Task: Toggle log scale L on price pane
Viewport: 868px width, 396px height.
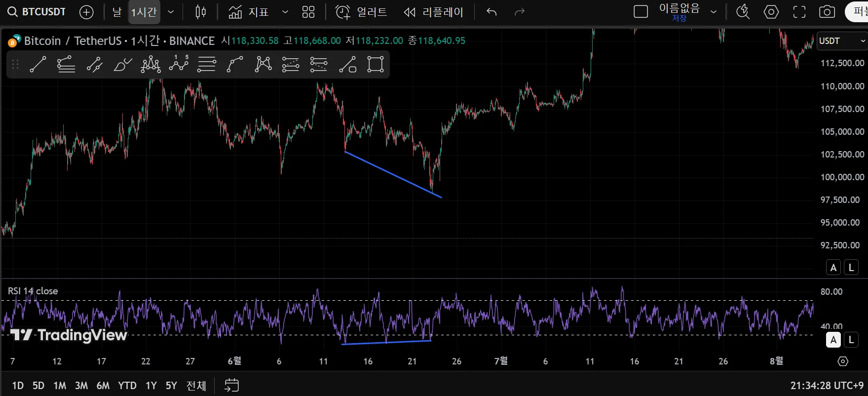Action: [851, 268]
